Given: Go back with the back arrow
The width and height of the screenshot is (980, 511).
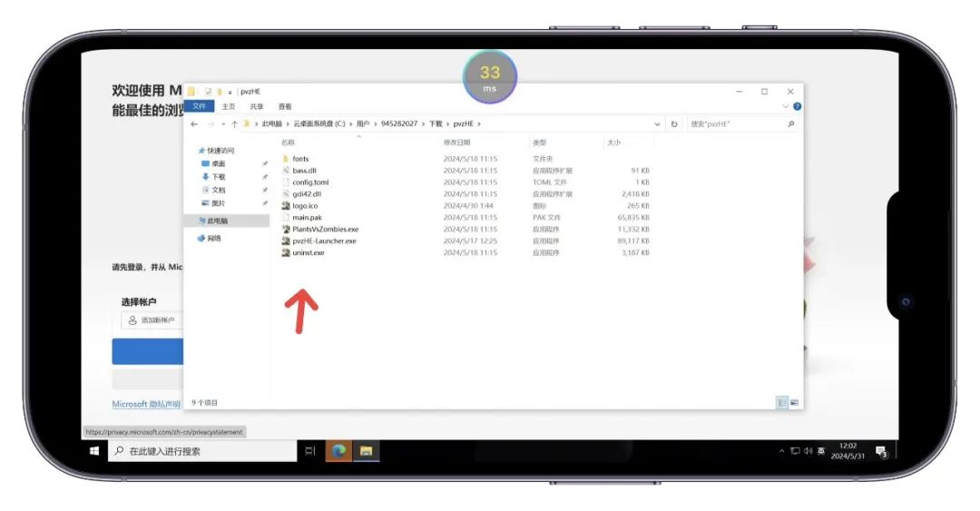Looking at the screenshot, I should [194, 123].
